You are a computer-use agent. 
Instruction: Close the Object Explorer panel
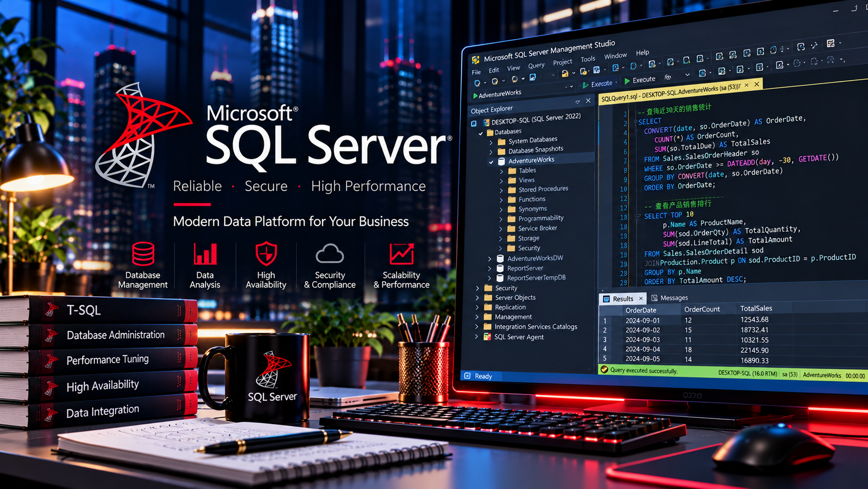588,101
